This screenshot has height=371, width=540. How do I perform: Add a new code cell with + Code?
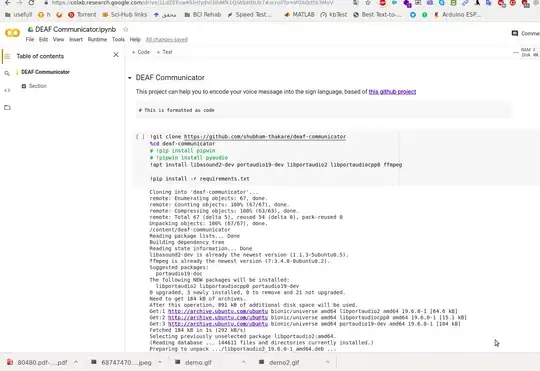pos(141,52)
